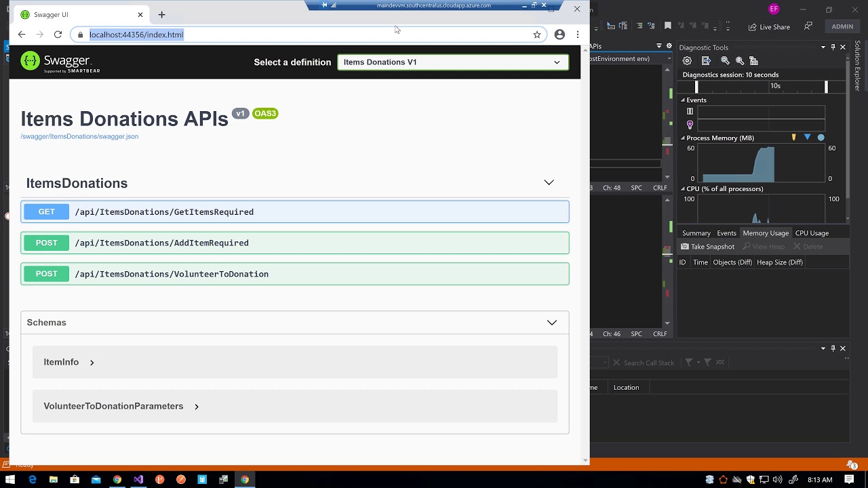
Task: Open the swagger.json link
Action: click(79, 136)
